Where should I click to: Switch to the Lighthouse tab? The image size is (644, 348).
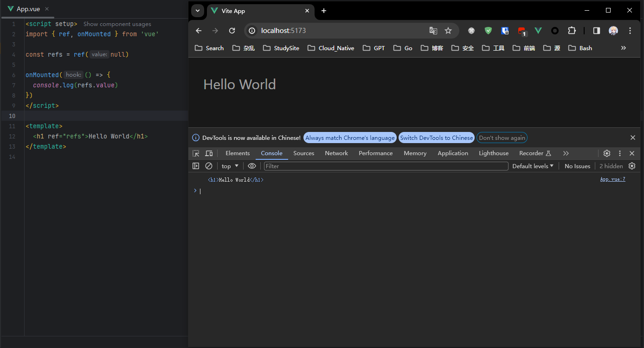(x=494, y=153)
